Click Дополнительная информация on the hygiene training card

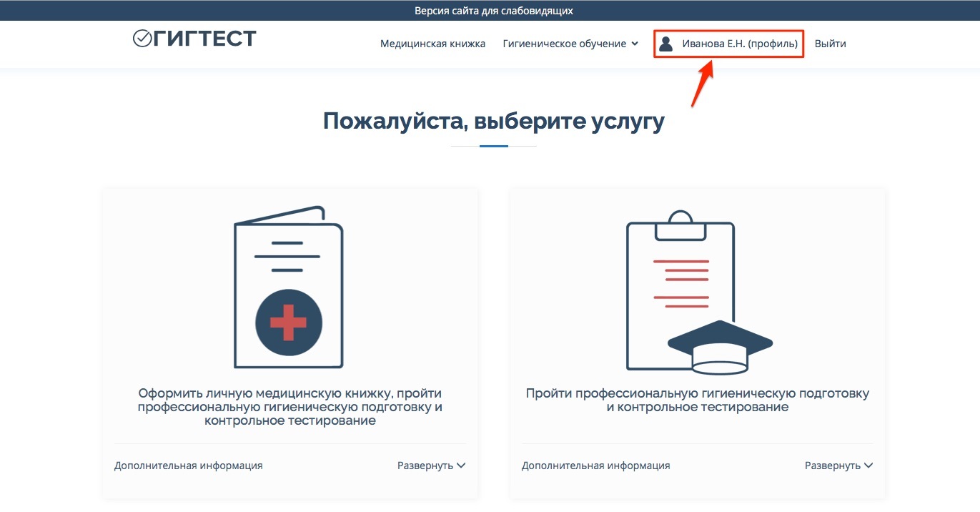click(595, 466)
